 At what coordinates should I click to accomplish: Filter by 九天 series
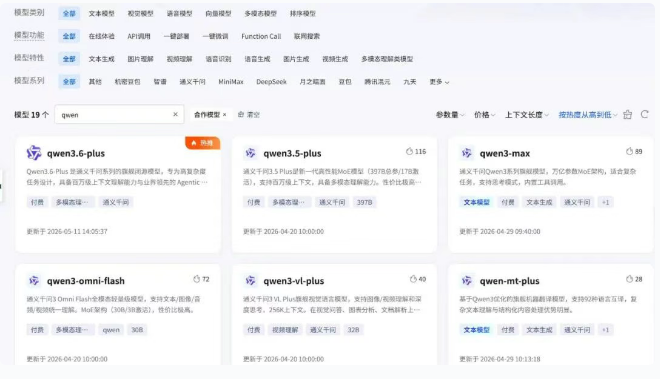coord(410,82)
